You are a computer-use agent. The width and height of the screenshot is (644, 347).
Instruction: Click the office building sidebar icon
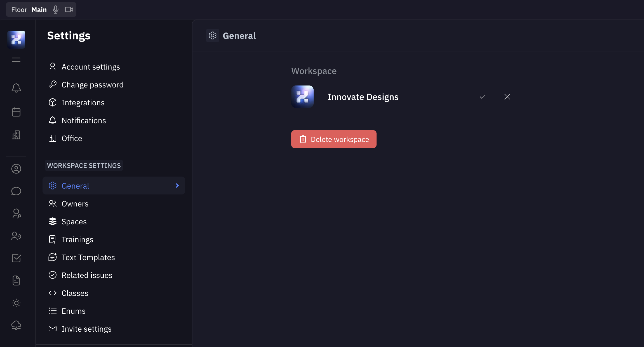pos(16,135)
